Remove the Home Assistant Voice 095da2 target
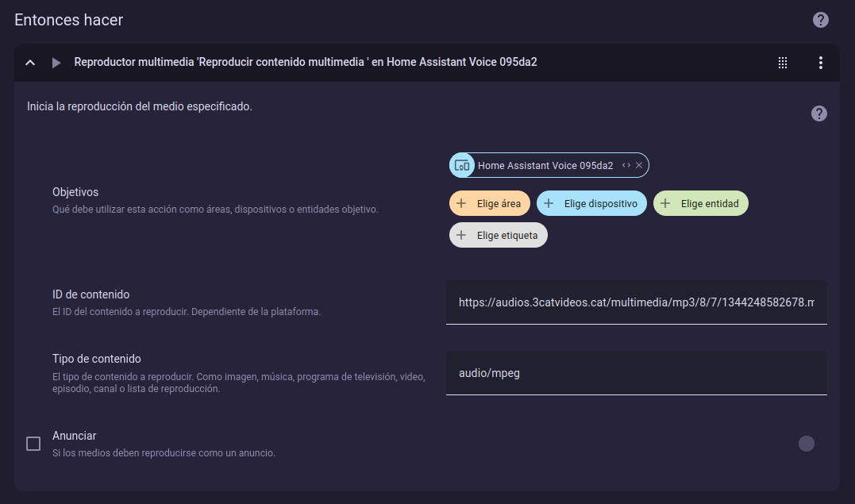 [639, 165]
